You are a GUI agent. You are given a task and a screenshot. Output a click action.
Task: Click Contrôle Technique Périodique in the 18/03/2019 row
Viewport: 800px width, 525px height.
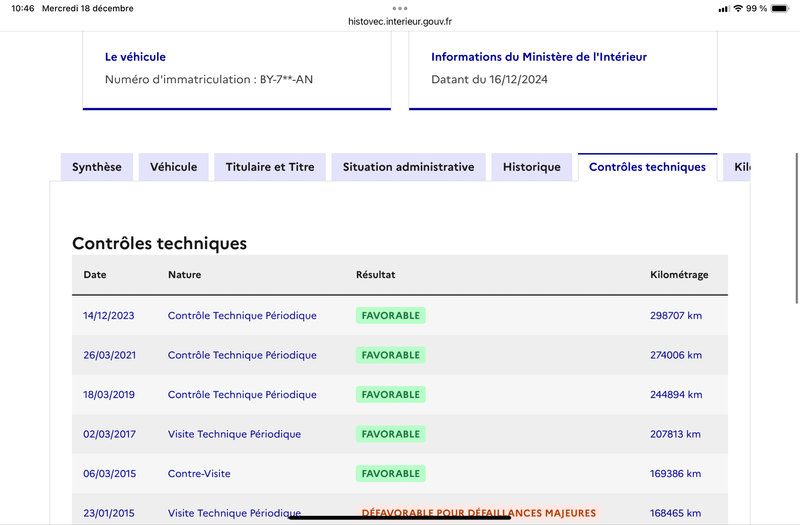[242, 394]
